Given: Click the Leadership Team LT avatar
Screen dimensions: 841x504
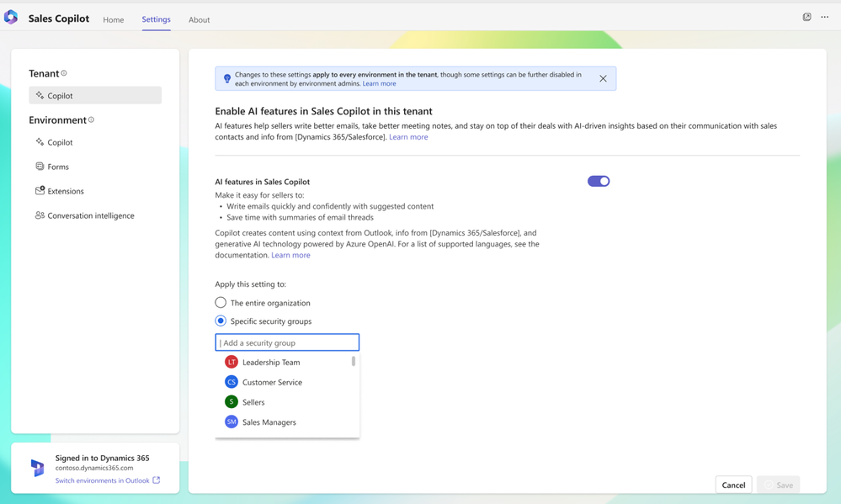Looking at the screenshot, I should (x=232, y=362).
